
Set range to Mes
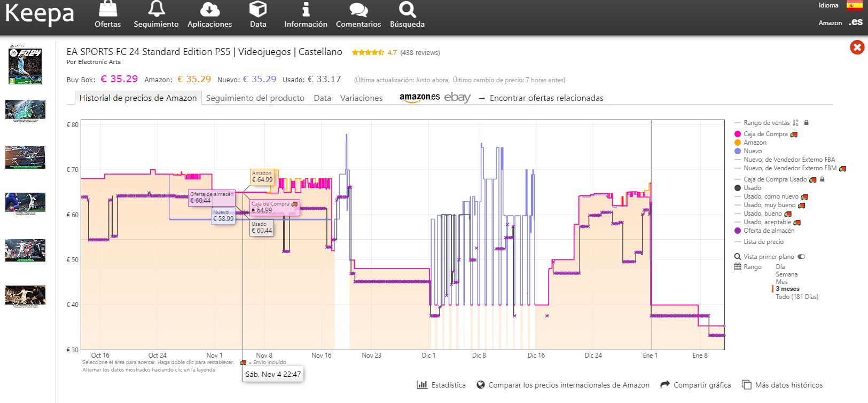coord(781,282)
